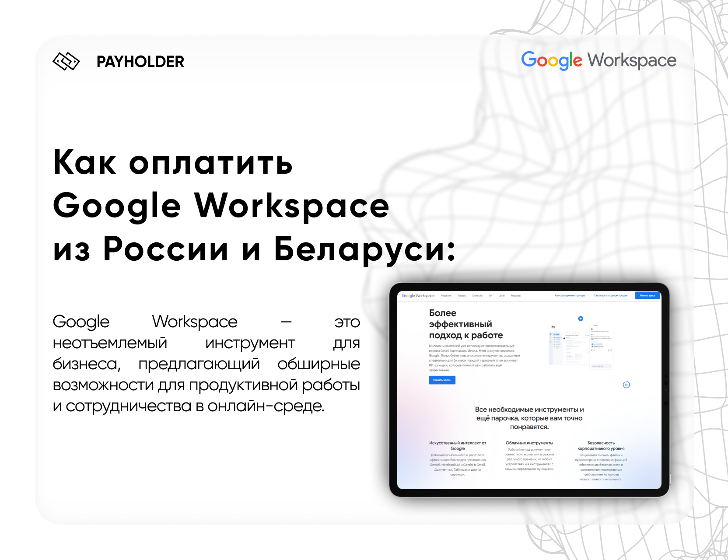Screen dimensions: 728x560
Task: Click the Все необходимые инструменты heading
Action: point(529,418)
